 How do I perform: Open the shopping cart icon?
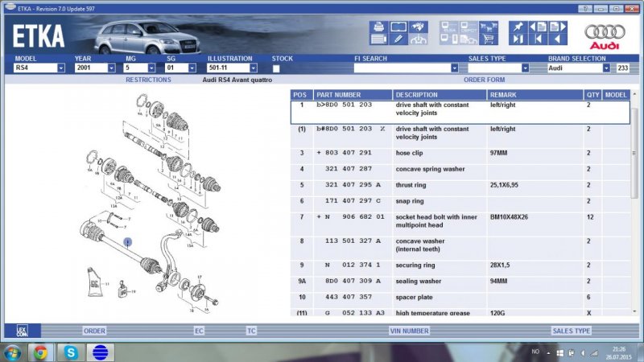(487, 39)
